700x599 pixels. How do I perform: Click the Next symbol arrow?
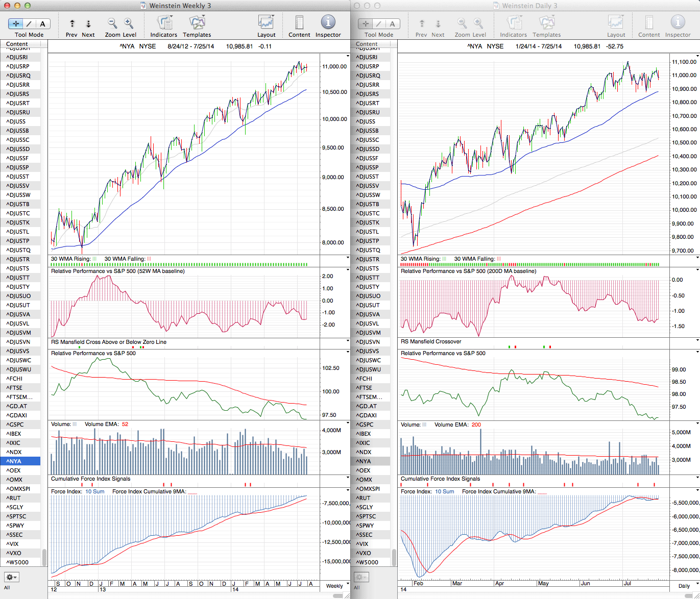tap(88, 23)
